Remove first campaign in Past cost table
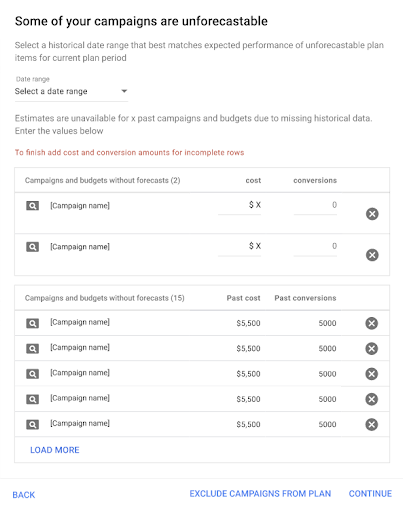The image size is (403, 509). [x=372, y=323]
